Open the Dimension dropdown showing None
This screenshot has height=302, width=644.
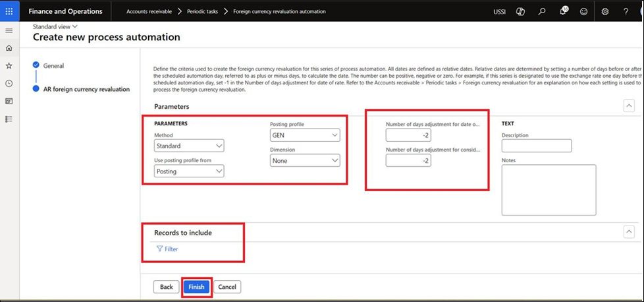point(305,160)
